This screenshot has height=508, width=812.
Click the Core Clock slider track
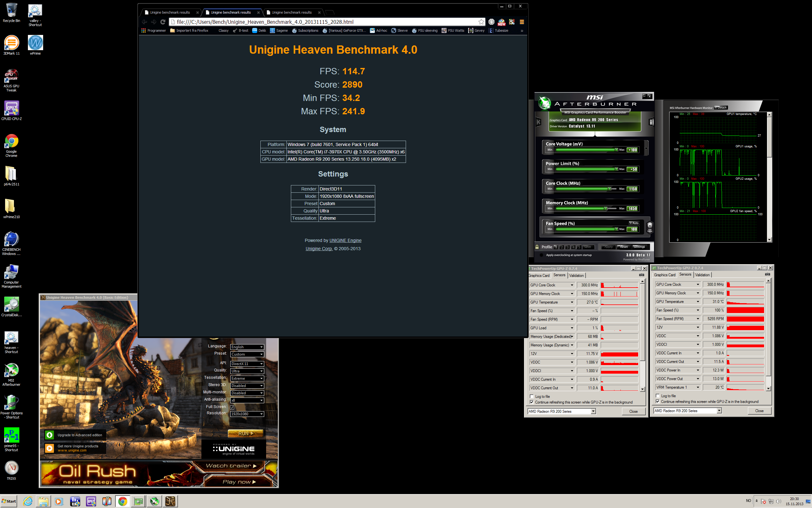(586, 189)
